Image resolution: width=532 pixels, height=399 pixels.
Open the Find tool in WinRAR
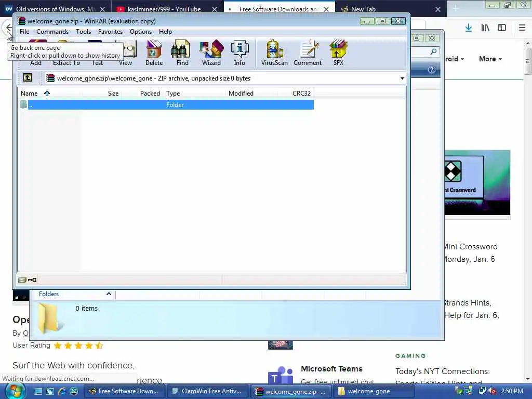(182, 52)
